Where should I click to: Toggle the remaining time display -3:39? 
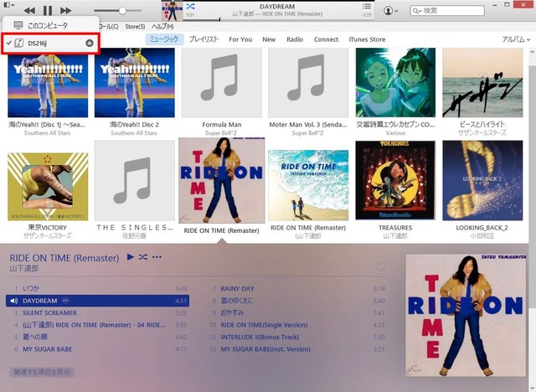367,15
